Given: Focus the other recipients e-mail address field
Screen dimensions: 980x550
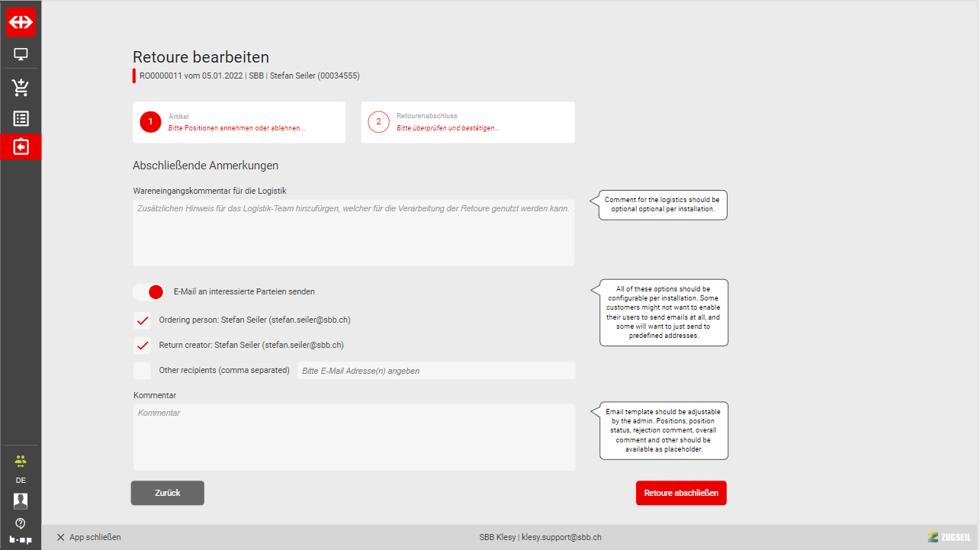Looking at the screenshot, I should tap(436, 371).
